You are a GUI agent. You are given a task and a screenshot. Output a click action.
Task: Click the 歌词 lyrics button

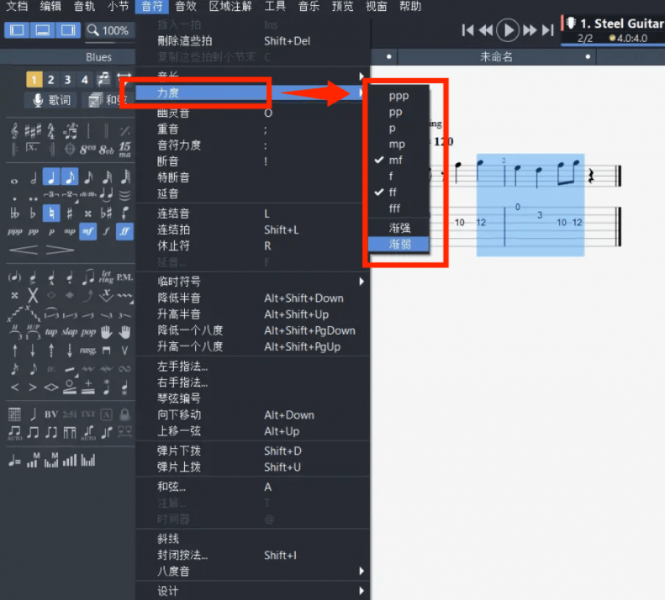pyautogui.click(x=51, y=100)
